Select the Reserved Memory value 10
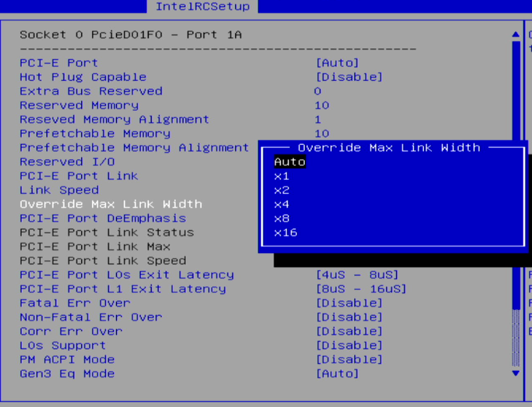 [321, 105]
